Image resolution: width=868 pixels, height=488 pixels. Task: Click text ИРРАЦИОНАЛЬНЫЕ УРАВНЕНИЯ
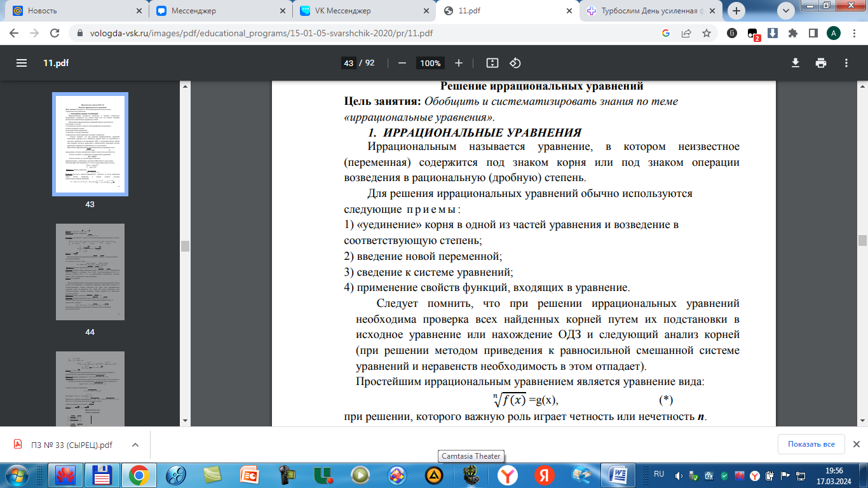coord(483,133)
